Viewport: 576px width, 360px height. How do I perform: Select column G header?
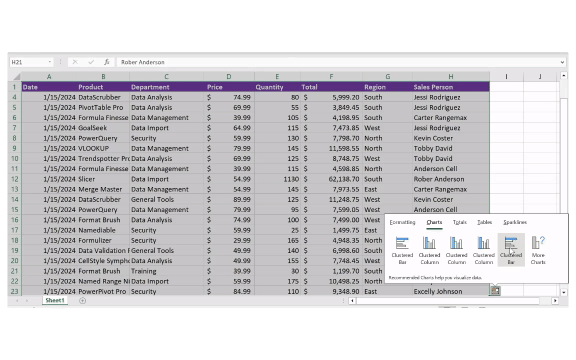pos(388,77)
